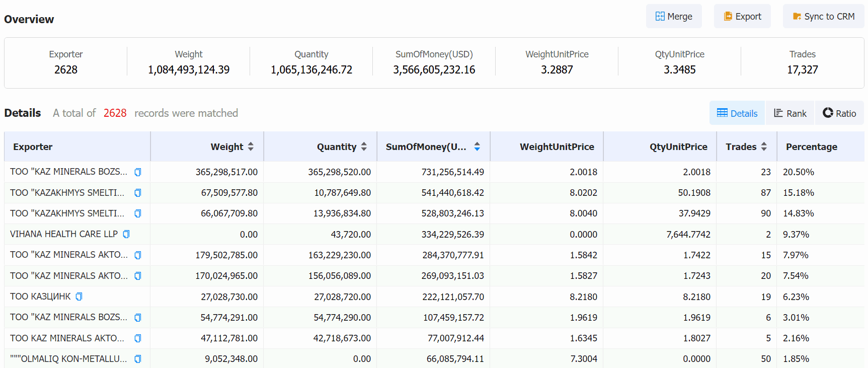868x368 pixels.
Task: Copy second KAZAKHMYS SMELTI... exporter name icon
Action: pos(138,213)
